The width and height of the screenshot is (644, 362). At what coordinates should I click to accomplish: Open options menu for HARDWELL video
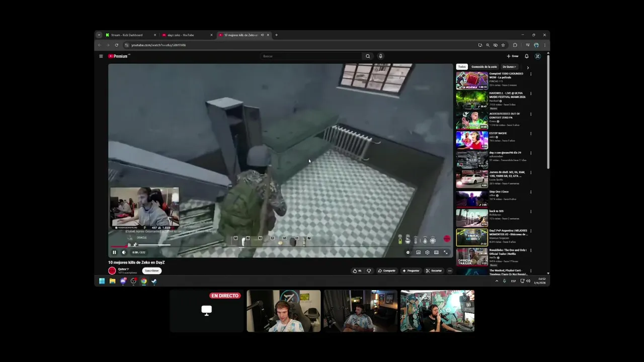[531, 94]
